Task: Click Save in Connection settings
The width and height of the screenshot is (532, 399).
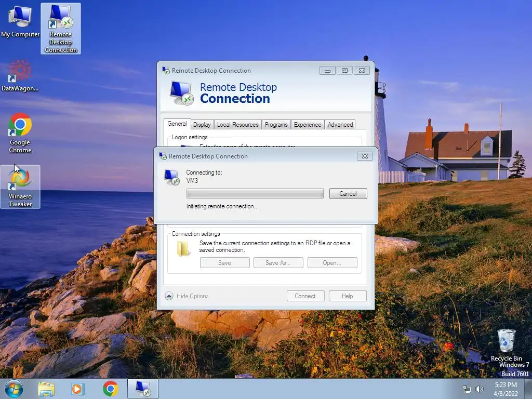Action: point(224,262)
